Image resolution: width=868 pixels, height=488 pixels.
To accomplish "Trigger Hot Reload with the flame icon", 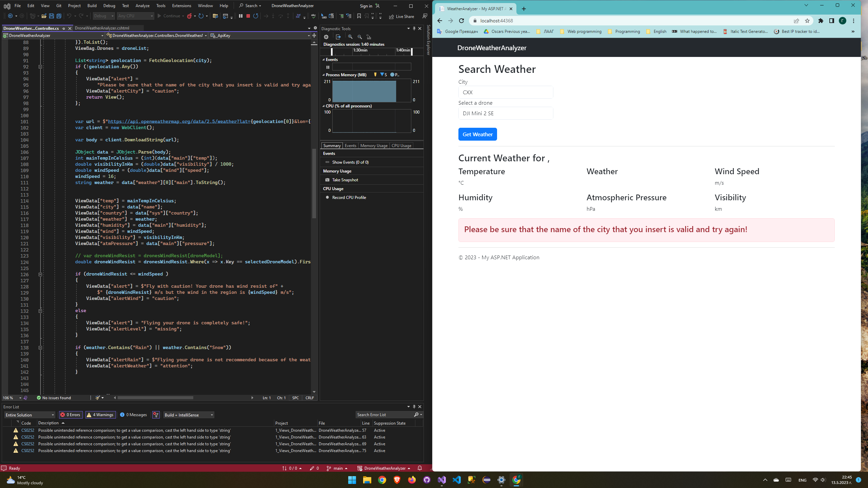I will 190,16.
